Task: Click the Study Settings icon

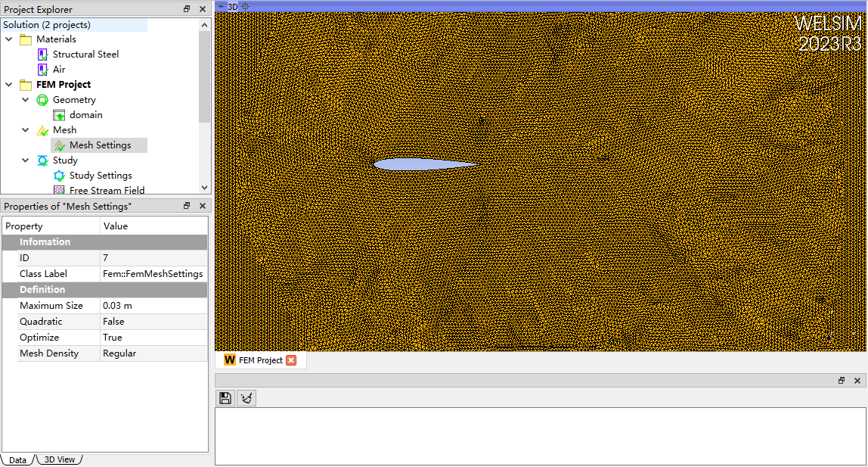Action: click(x=59, y=175)
